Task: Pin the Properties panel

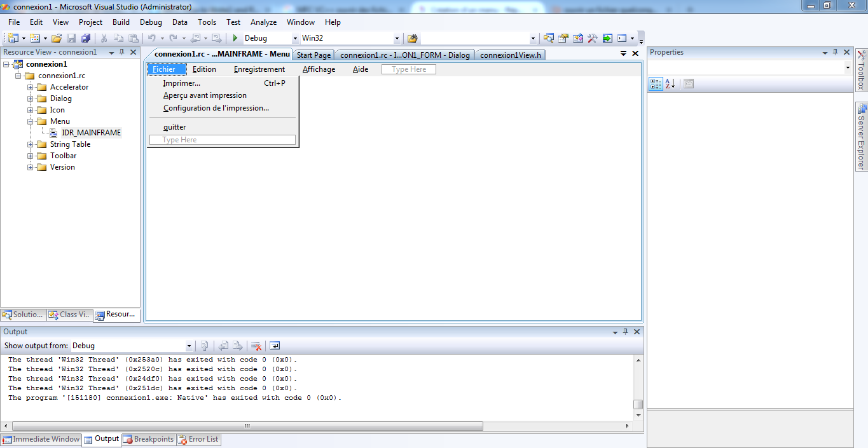Action: [834, 53]
